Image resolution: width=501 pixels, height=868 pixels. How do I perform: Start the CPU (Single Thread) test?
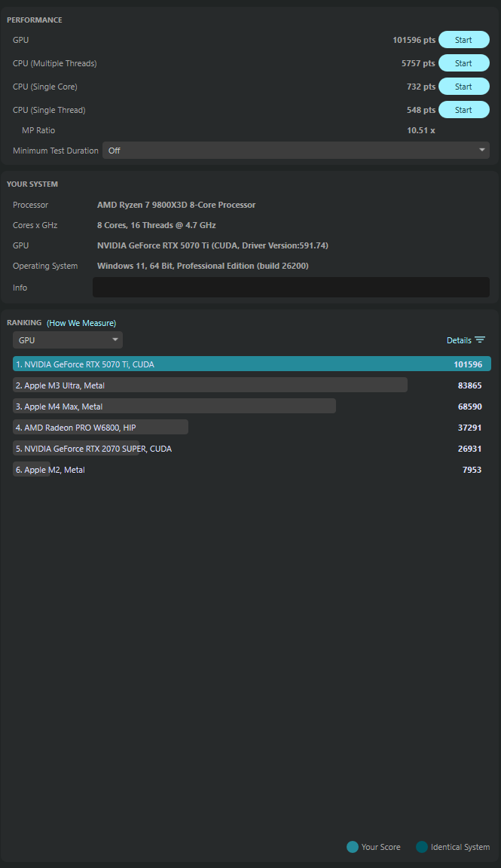[x=463, y=110]
